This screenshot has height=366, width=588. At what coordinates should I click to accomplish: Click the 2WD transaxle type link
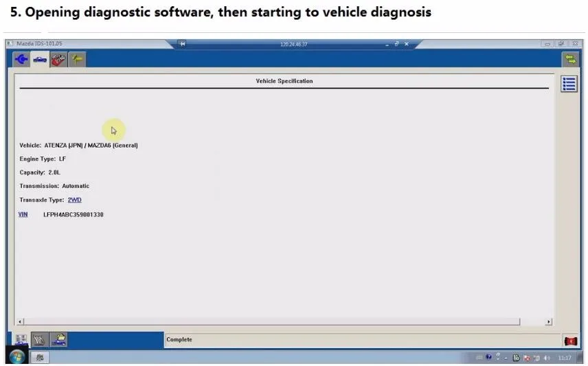74,200
